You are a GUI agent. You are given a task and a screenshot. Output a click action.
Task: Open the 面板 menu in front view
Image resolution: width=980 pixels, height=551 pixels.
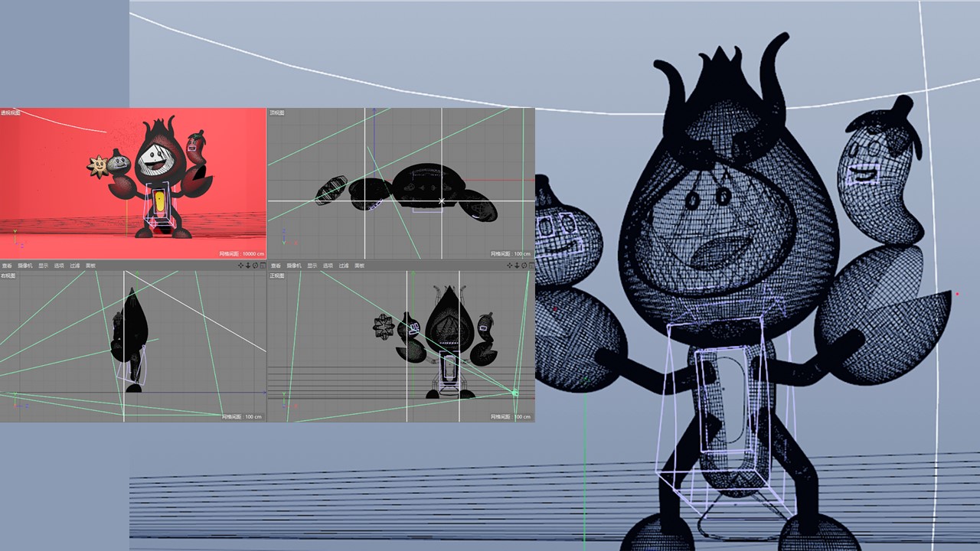[359, 266]
